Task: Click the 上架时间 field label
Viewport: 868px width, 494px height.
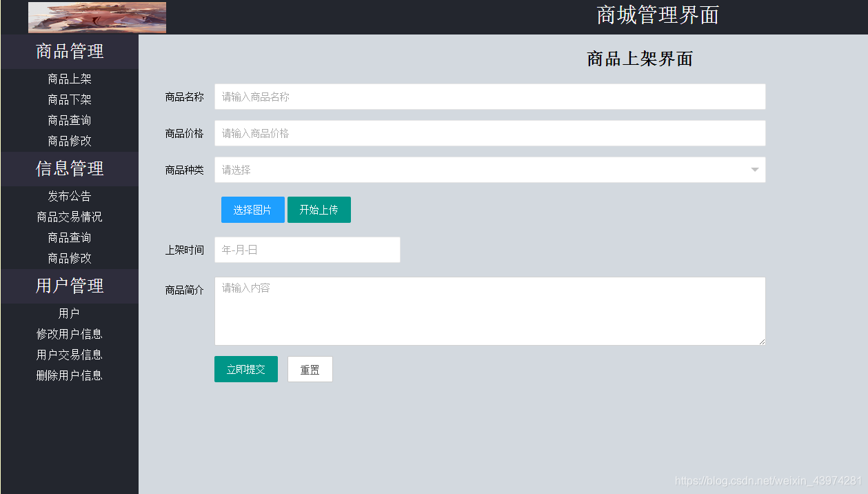Action: (184, 250)
